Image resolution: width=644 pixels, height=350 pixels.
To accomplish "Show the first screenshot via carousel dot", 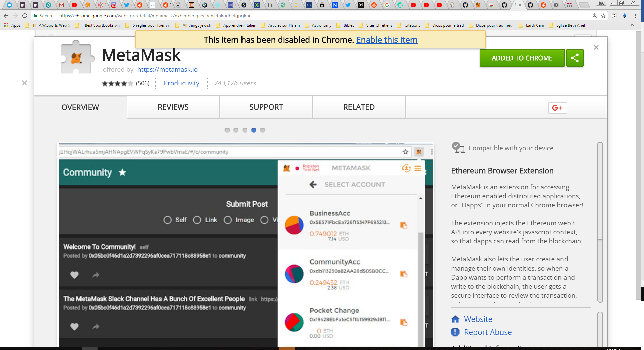I will point(227,130).
